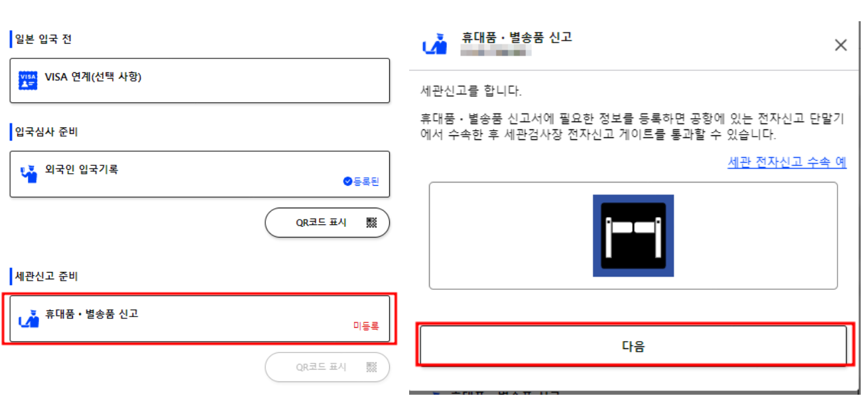
Task: Click the VISA card icon
Action: coord(29,81)
